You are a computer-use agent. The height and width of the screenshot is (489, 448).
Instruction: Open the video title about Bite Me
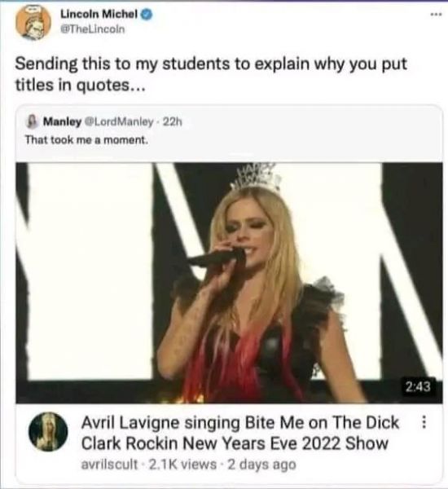click(240, 433)
